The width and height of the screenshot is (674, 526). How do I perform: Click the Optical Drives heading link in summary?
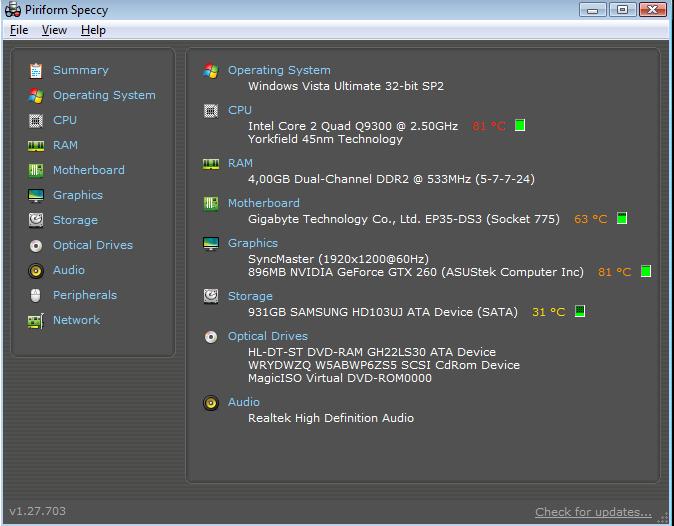tap(268, 336)
